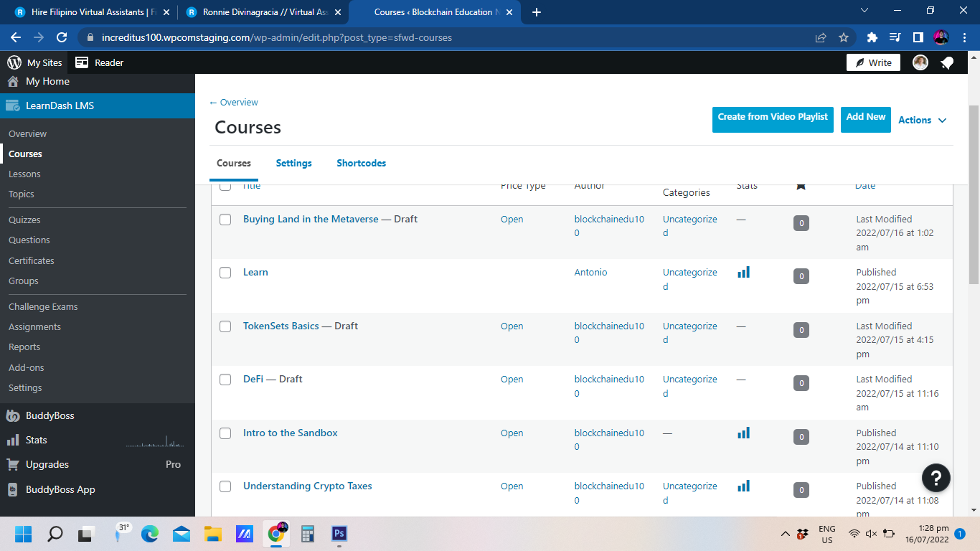Open the BuddyBoss App menu item

click(60, 489)
